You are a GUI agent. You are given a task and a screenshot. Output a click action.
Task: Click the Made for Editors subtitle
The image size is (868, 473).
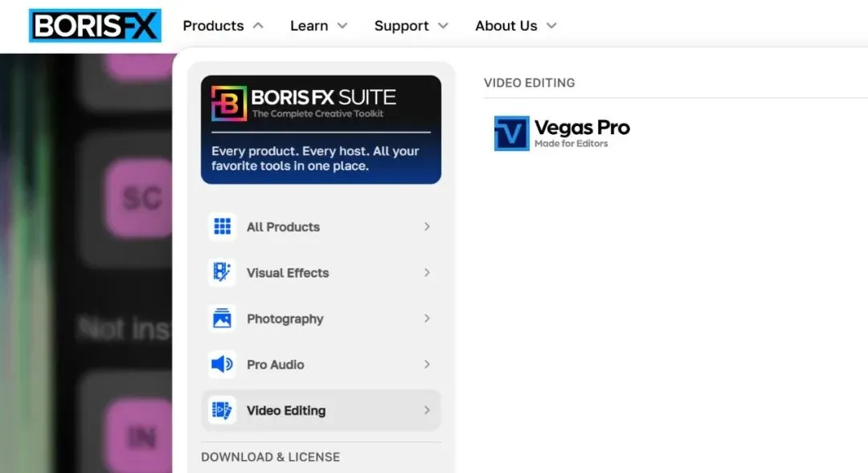(571, 144)
